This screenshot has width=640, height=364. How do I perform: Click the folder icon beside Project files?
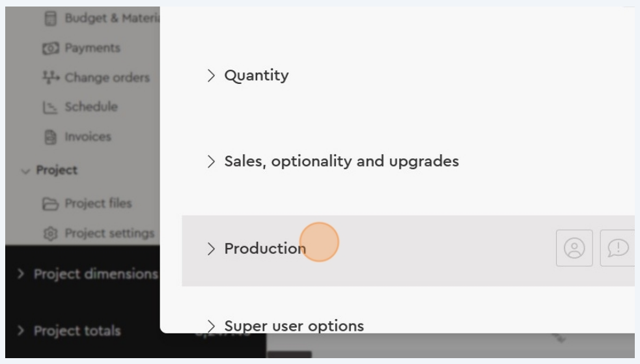50,204
